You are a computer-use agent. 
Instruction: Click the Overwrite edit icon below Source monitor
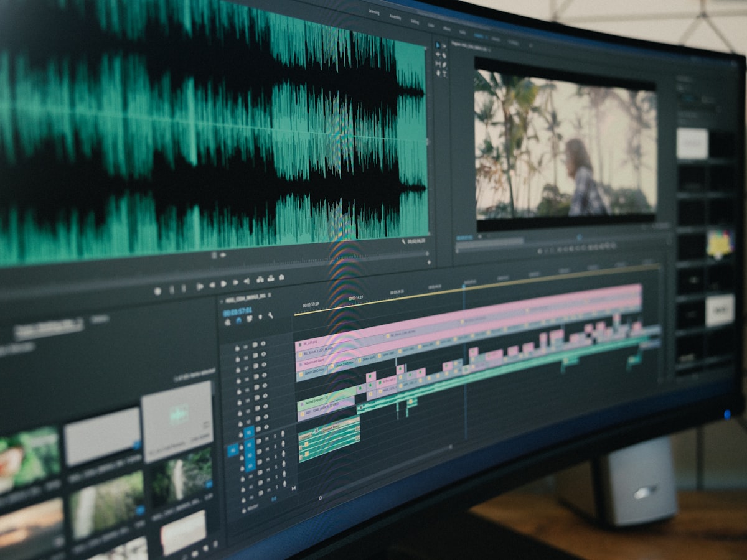pyautogui.click(x=271, y=279)
